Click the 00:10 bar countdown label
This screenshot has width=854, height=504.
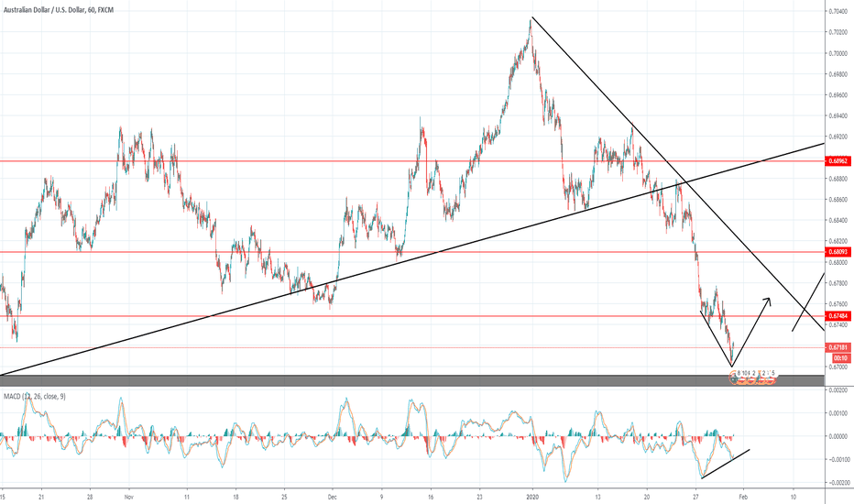click(x=840, y=358)
